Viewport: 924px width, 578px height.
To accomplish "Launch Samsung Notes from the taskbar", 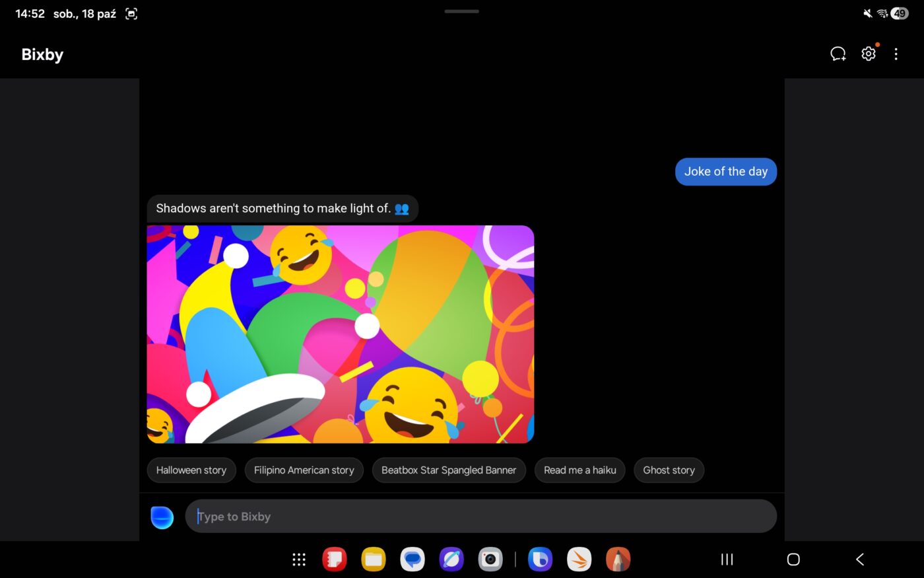I will pos(335,560).
